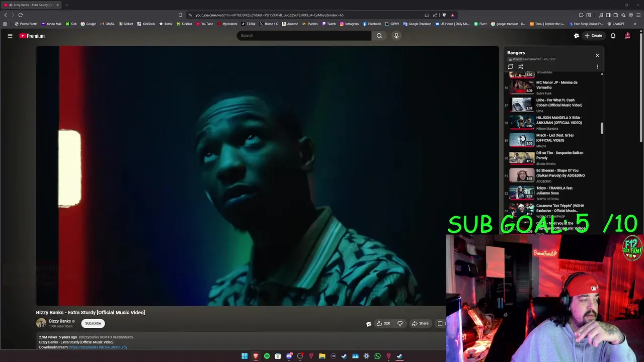Image resolution: width=644 pixels, height=362 pixels.
Task: Open the GMAIL bookmark
Action: coord(107,24)
